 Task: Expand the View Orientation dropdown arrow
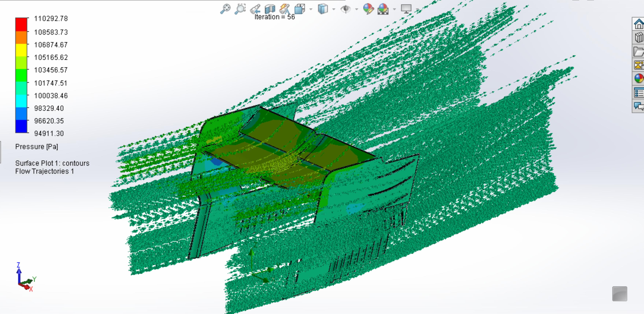click(311, 9)
